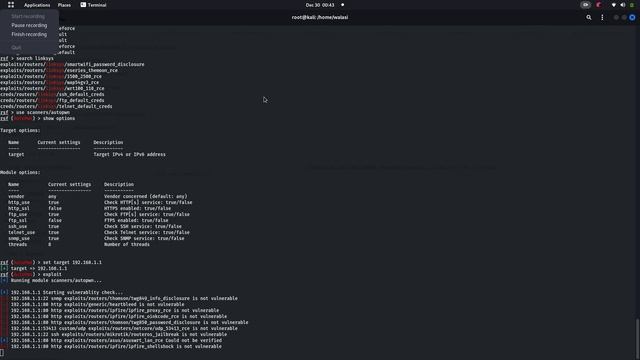Click the twg850_password_disclosure result line
Screen dimensions: 640x360
[124, 322]
